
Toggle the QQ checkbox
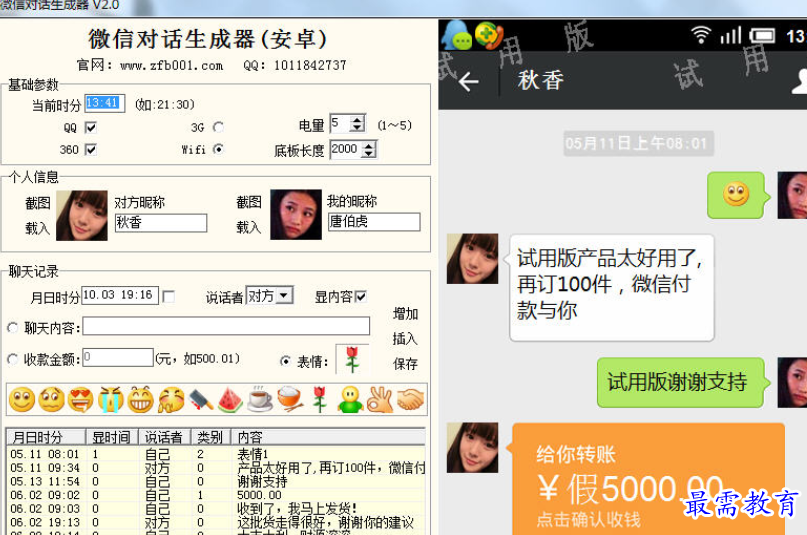[x=91, y=127]
